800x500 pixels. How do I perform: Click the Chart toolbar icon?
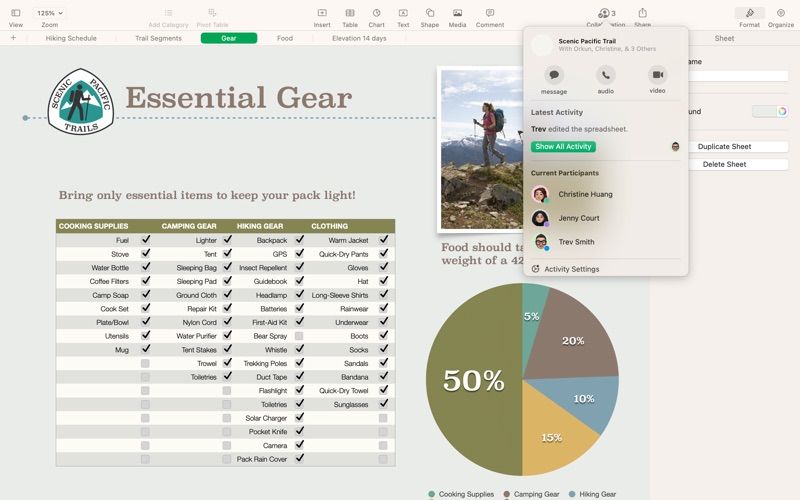376,13
